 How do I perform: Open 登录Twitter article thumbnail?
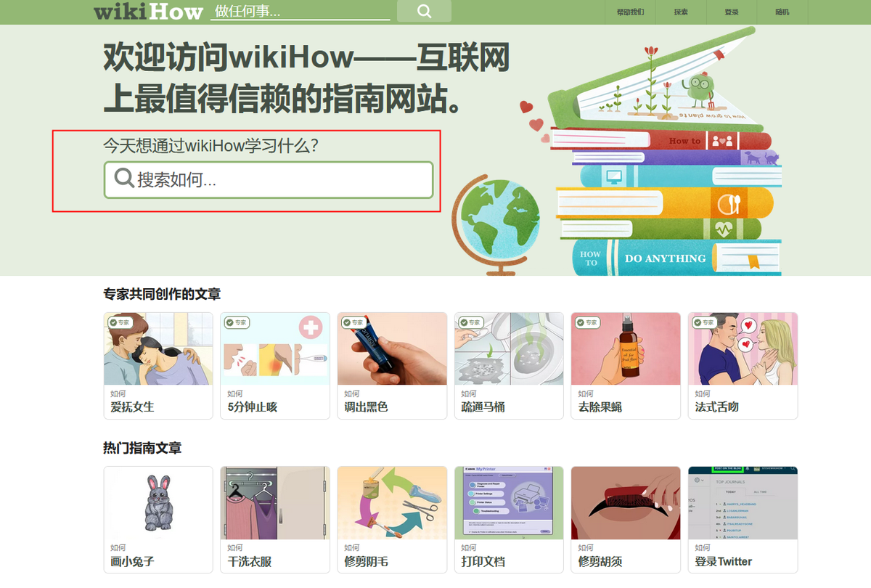(x=743, y=503)
